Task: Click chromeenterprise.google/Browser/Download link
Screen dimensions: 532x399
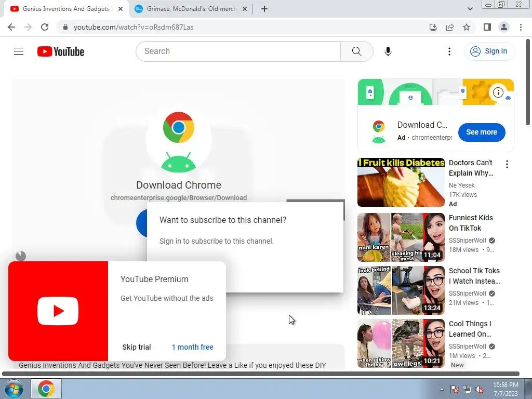Action: tap(179, 198)
